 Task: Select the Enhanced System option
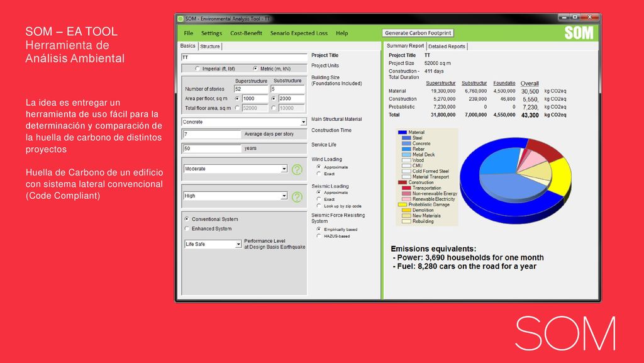click(x=187, y=229)
